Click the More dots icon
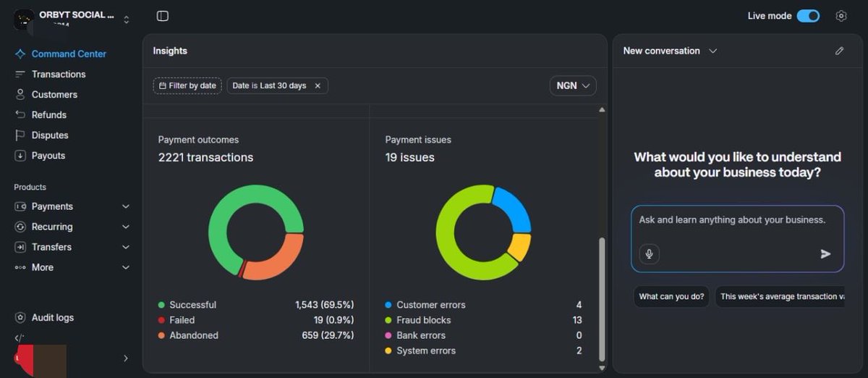This screenshot has height=378, width=868. [20, 267]
